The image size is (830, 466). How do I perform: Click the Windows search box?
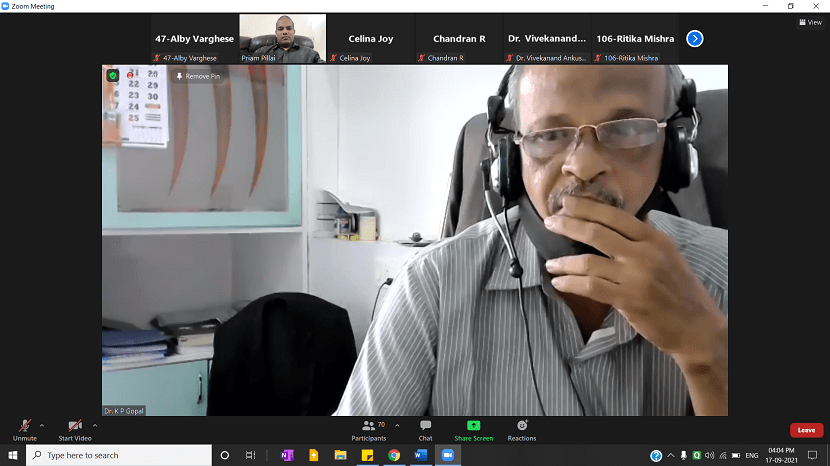[120, 455]
